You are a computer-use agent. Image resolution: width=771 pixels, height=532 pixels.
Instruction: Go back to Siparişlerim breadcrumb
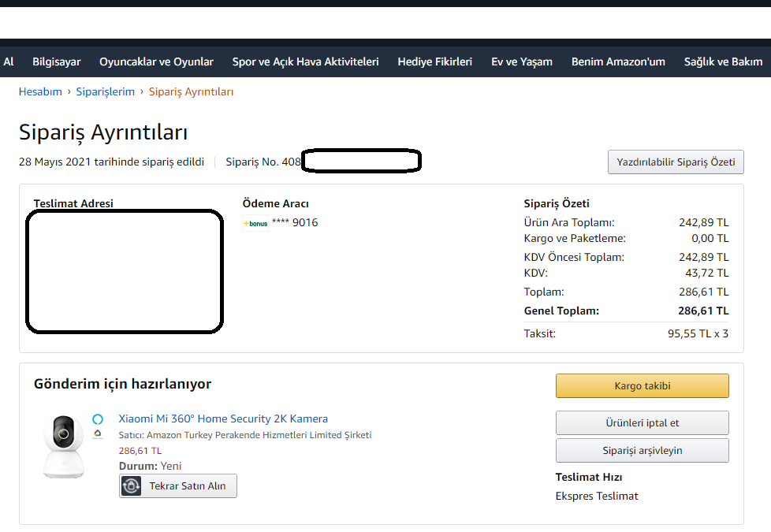click(x=105, y=91)
